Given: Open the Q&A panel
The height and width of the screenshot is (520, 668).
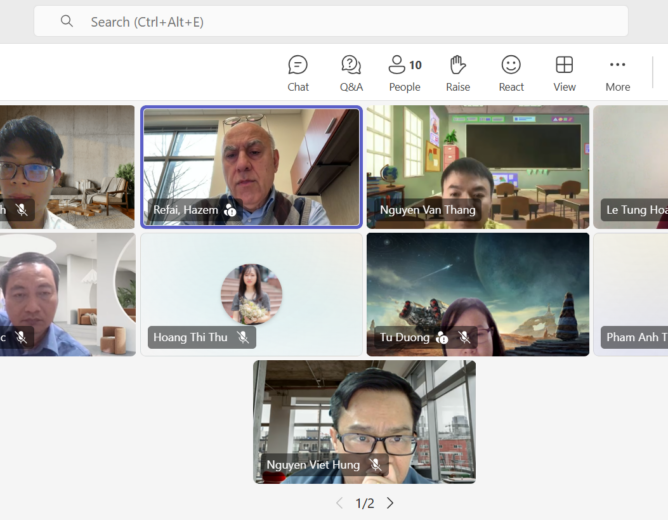Looking at the screenshot, I should point(351,73).
